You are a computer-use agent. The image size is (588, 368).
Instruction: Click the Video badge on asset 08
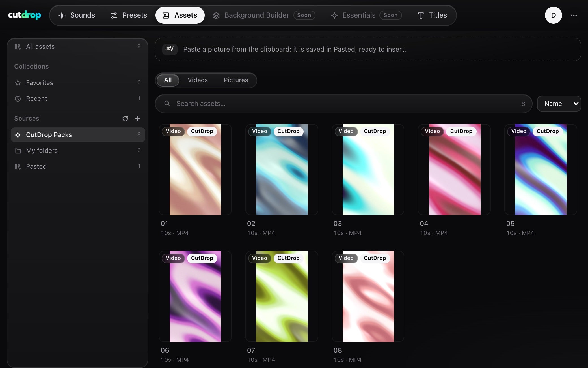346,258
